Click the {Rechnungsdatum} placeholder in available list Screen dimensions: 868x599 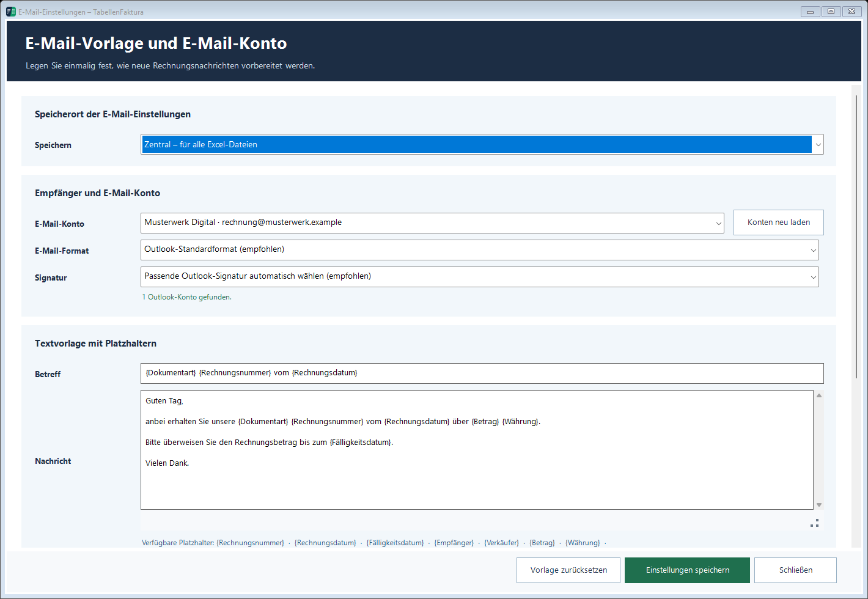(325, 543)
